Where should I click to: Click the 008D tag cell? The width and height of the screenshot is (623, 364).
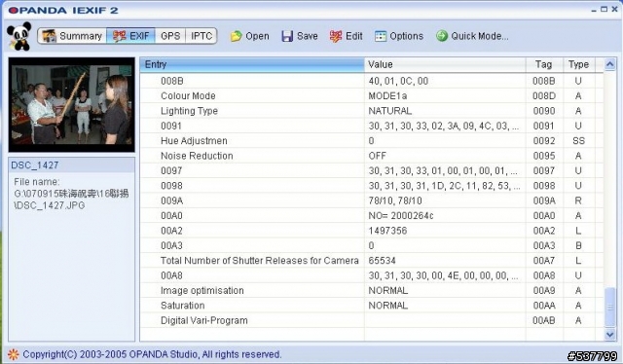coord(544,96)
